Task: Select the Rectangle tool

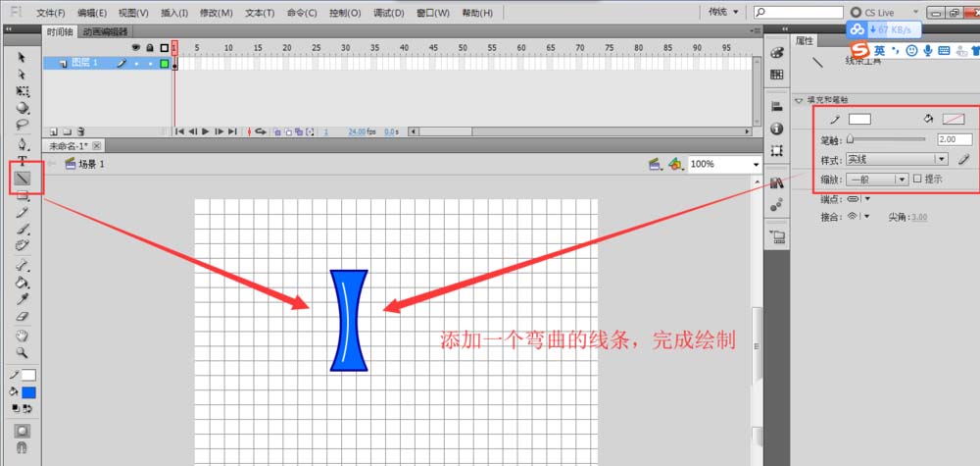Action: (x=22, y=196)
